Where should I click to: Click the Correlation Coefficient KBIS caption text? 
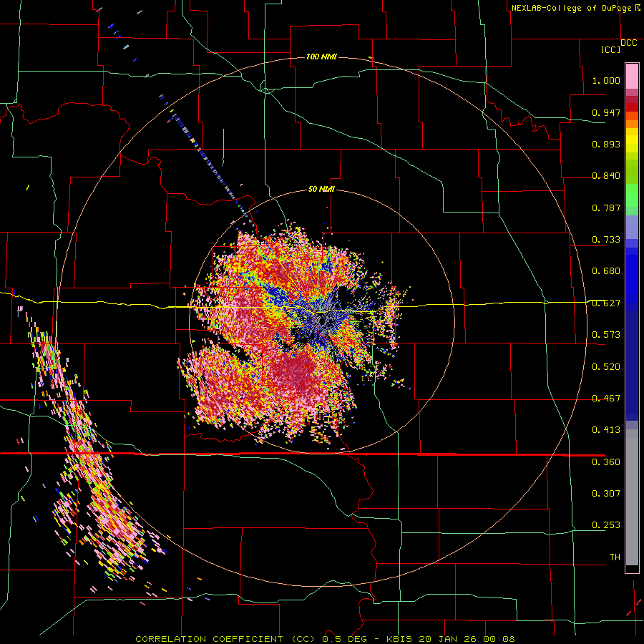(x=325, y=639)
